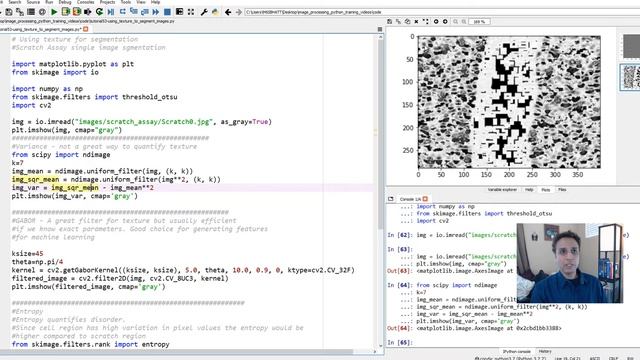Step into function debug icon
Viewport: 640px width, 360px height.
pyautogui.click(x=133, y=12)
